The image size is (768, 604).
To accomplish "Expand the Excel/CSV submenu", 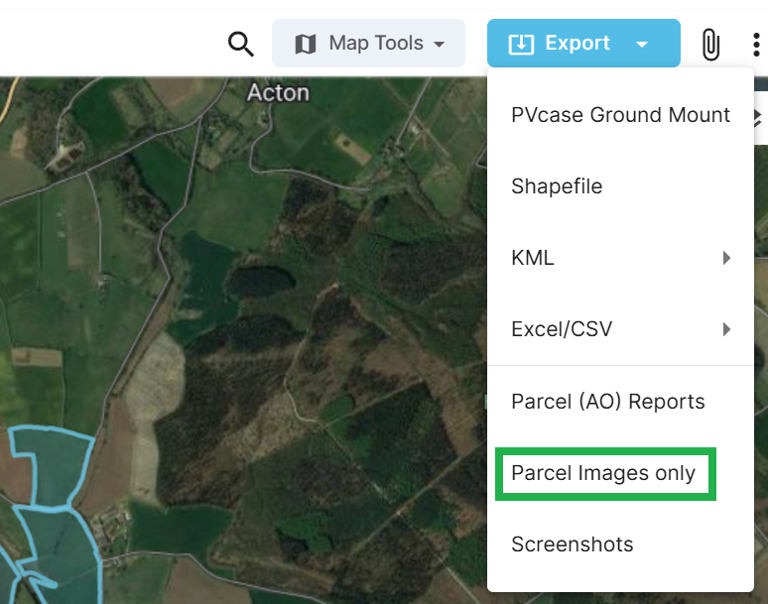I will tap(620, 329).
